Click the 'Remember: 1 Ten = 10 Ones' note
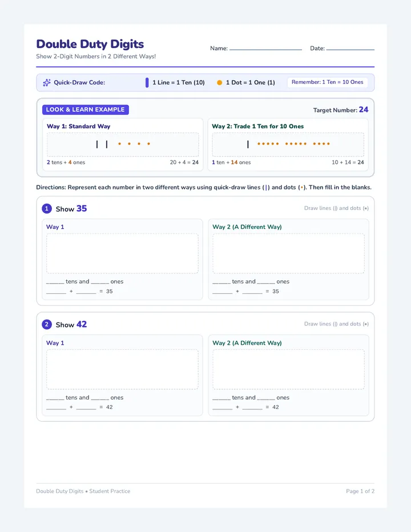Screen dimensions: 411x532 point(328,82)
